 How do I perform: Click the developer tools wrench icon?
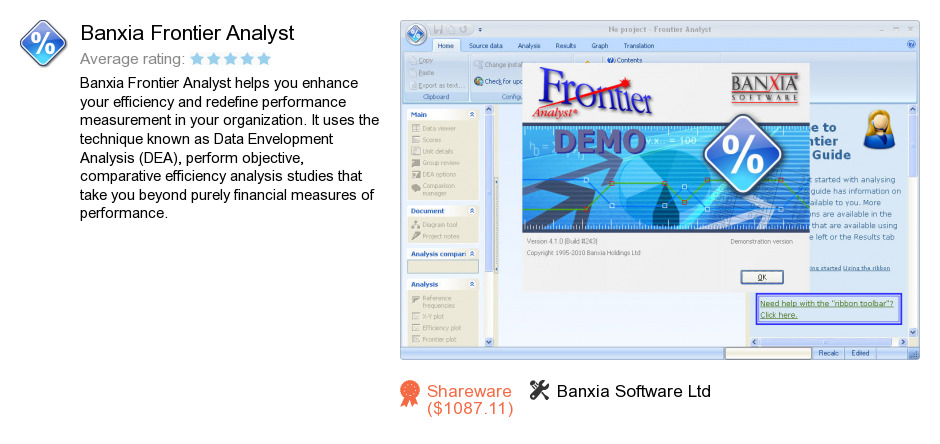pyautogui.click(x=540, y=391)
